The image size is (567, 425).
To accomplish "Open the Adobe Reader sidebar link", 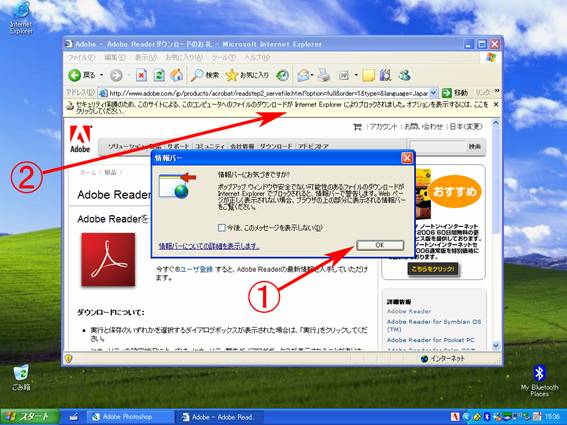I will 409,311.
